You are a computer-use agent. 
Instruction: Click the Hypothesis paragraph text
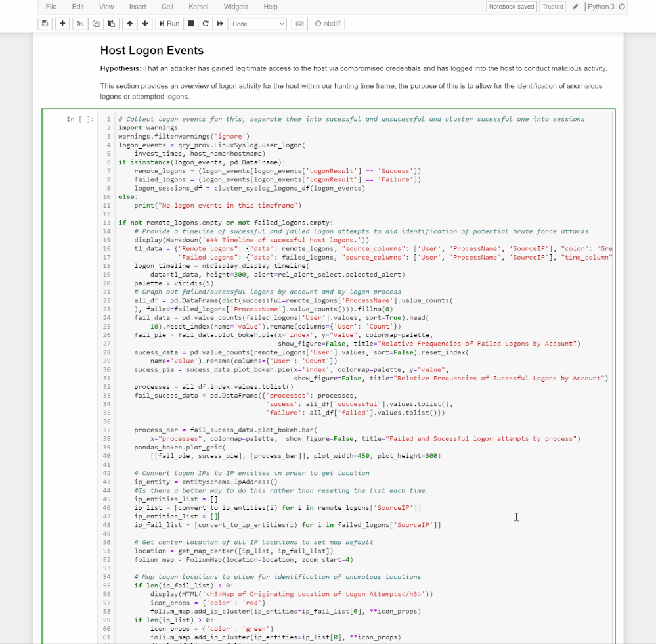[x=353, y=68]
